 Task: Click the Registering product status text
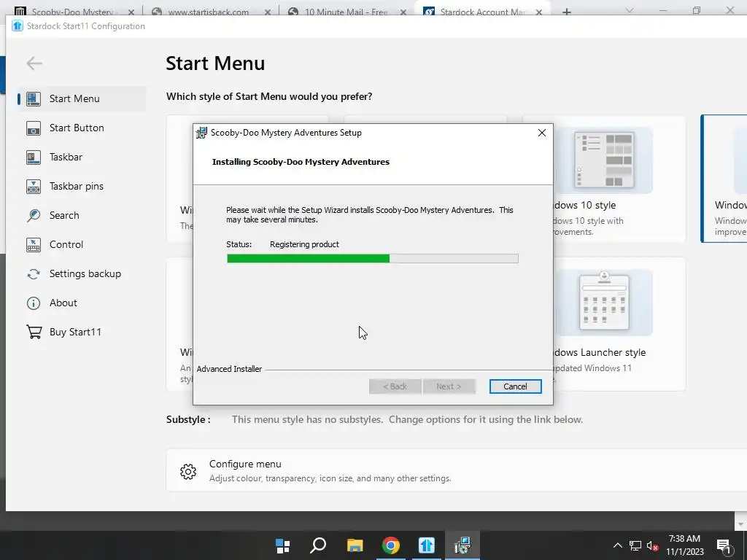pyautogui.click(x=304, y=244)
